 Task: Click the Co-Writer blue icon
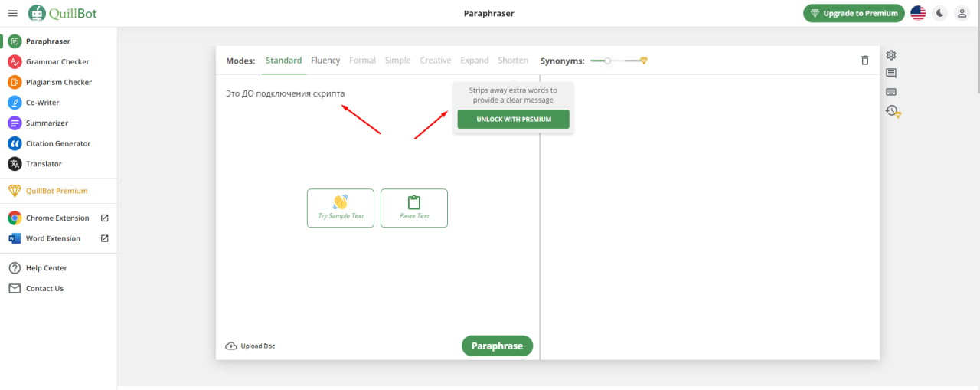pyautogui.click(x=14, y=103)
